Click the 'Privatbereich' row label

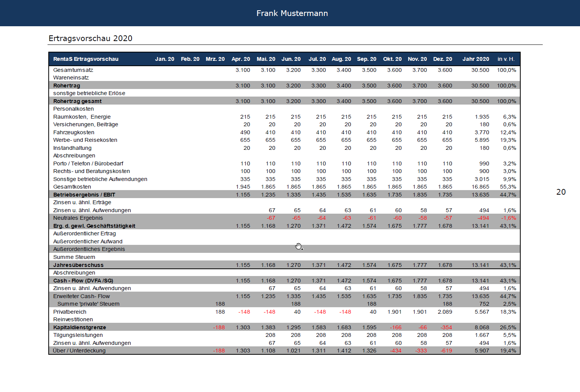(x=70, y=312)
